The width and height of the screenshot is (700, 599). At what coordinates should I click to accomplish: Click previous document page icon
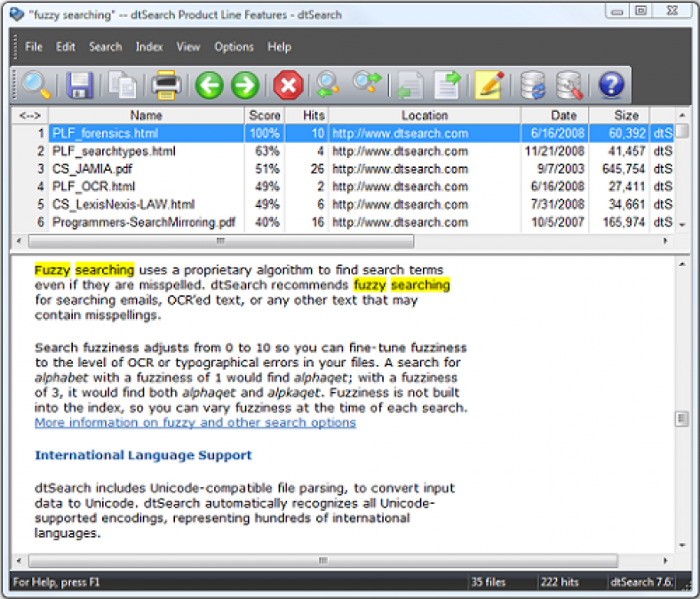[x=410, y=84]
